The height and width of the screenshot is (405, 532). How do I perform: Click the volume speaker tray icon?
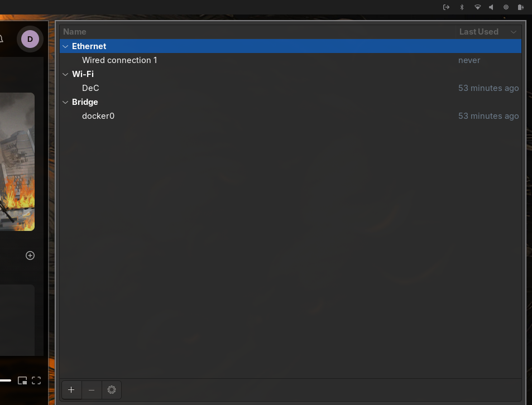pyautogui.click(x=491, y=7)
